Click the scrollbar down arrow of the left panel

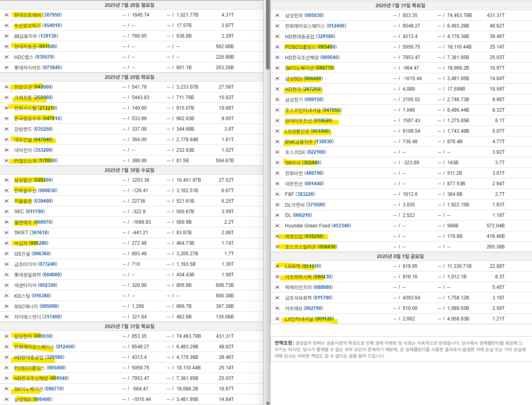[x=267, y=403]
